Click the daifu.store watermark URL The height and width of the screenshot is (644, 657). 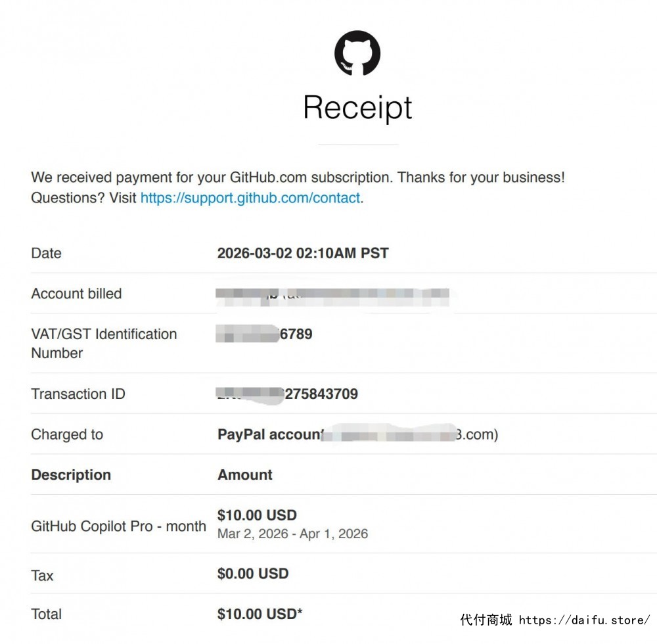tap(584, 620)
